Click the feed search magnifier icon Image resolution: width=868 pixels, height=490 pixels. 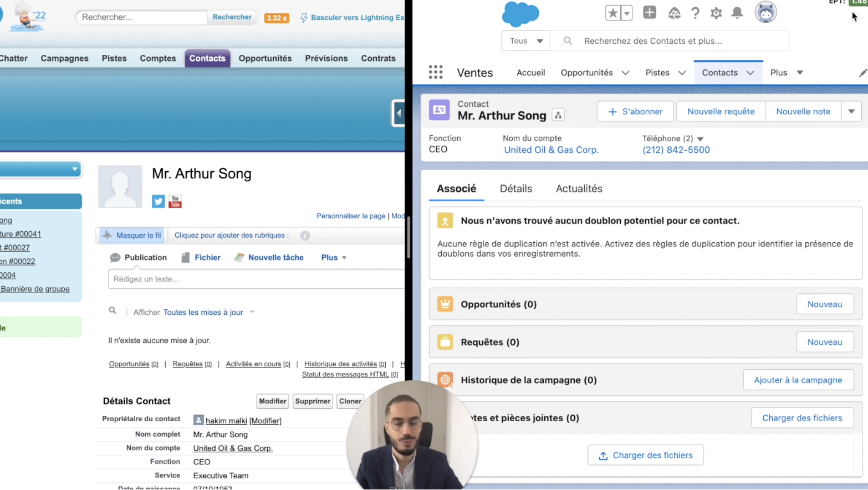tap(113, 311)
